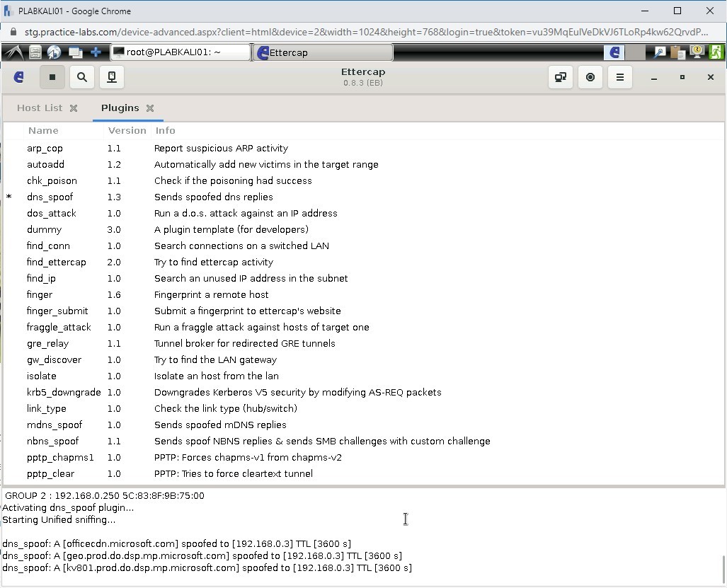The width and height of the screenshot is (727, 588).
Task: Open the hosts list dual-monitor icon
Action: coord(560,77)
